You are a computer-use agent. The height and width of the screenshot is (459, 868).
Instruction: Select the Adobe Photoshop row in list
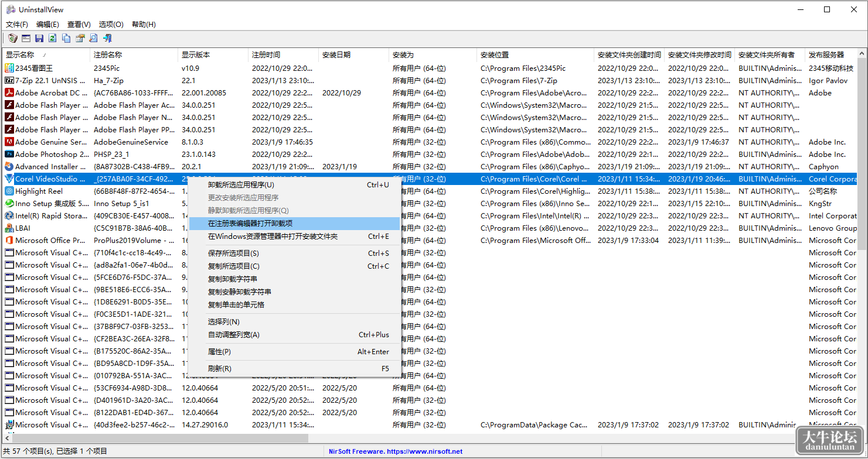pyautogui.click(x=430, y=155)
